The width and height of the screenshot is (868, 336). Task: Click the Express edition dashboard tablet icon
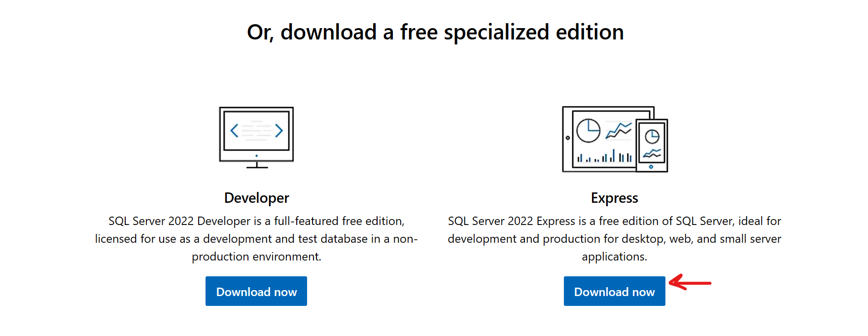(x=615, y=139)
